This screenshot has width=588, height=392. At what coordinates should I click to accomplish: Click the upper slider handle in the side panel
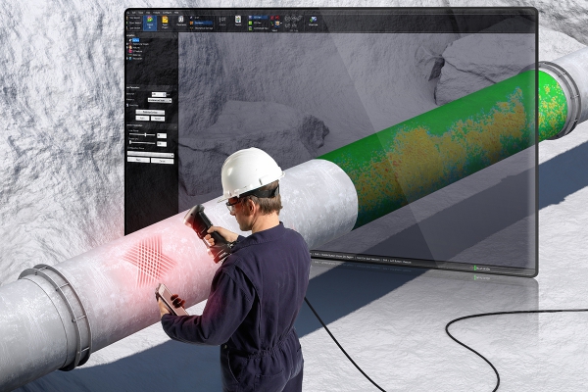[145, 134]
